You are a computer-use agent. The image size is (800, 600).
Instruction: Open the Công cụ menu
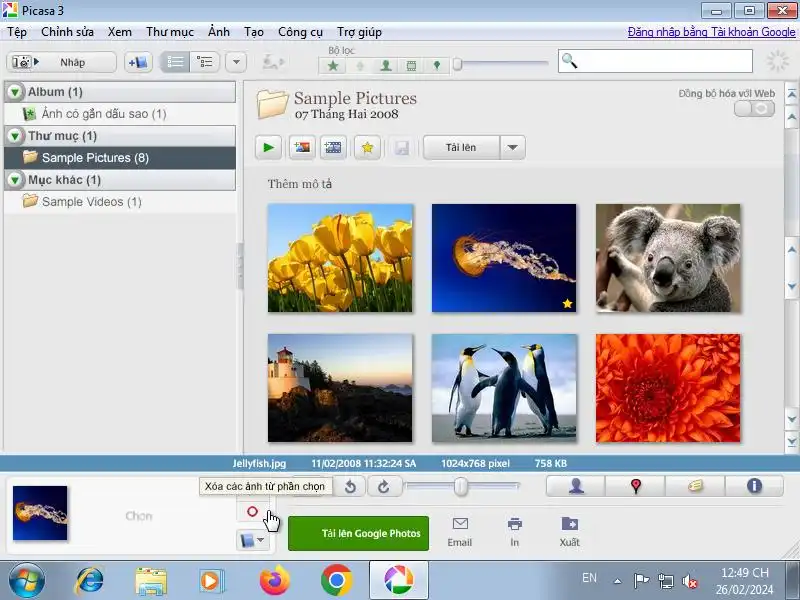[x=300, y=32]
